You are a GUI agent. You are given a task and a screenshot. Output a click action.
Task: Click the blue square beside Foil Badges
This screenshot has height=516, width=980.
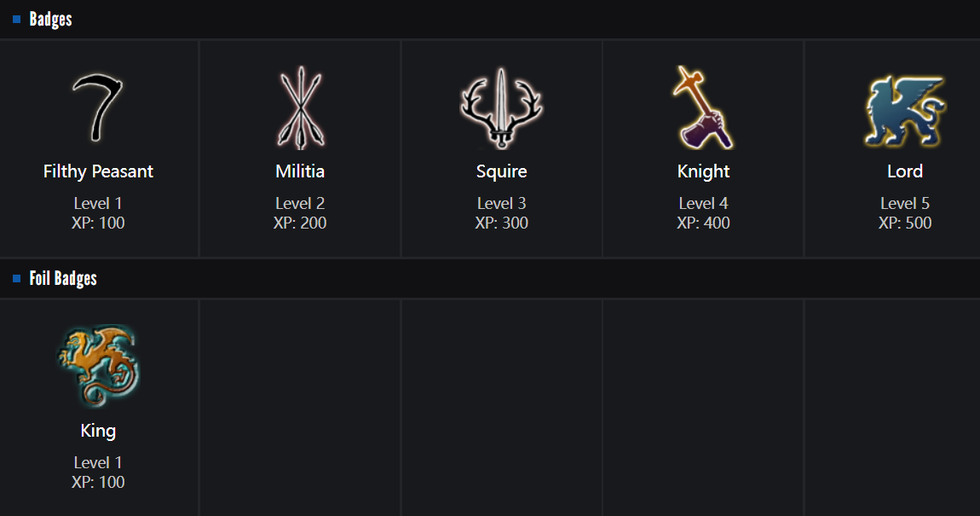pyautogui.click(x=16, y=279)
